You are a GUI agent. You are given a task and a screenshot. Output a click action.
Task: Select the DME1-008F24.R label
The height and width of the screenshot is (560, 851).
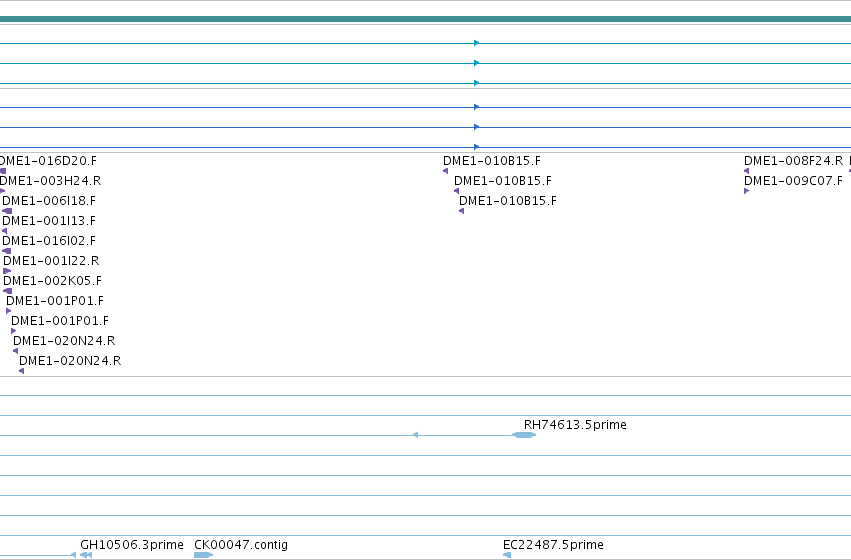click(793, 161)
